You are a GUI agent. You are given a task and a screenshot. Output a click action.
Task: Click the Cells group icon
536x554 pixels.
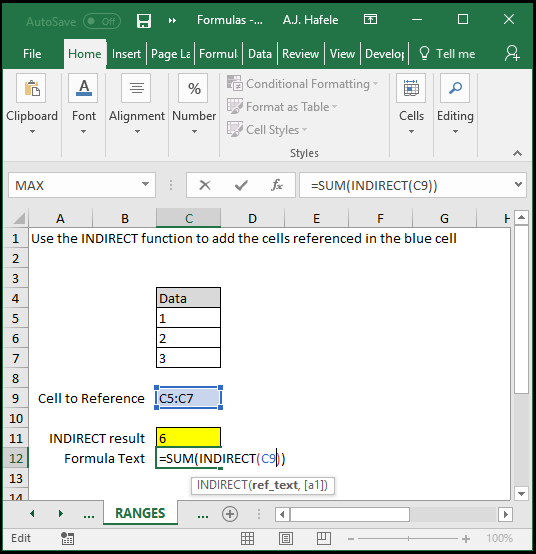coord(411,88)
